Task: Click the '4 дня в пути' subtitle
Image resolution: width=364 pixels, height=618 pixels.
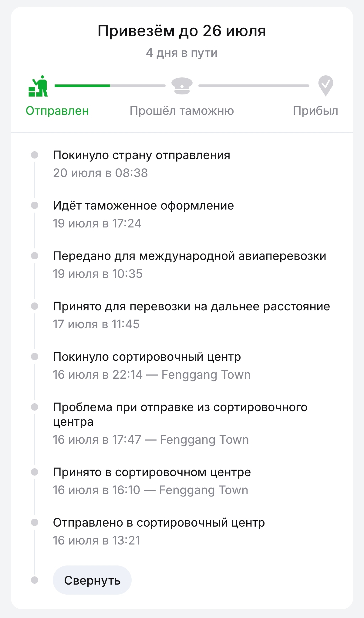Action: pyautogui.click(x=182, y=53)
